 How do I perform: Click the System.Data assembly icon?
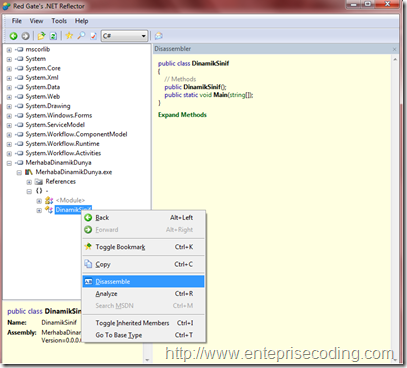tap(19, 87)
